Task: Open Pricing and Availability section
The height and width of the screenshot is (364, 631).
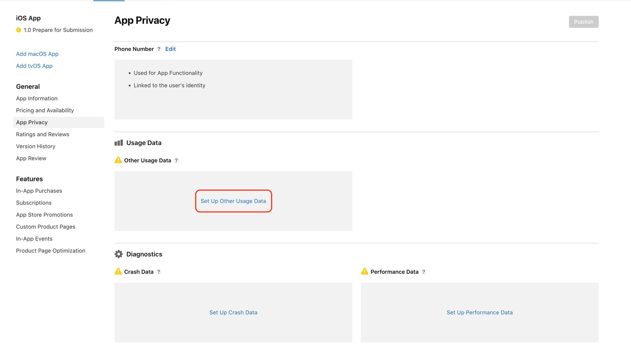Action: tap(45, 110)
